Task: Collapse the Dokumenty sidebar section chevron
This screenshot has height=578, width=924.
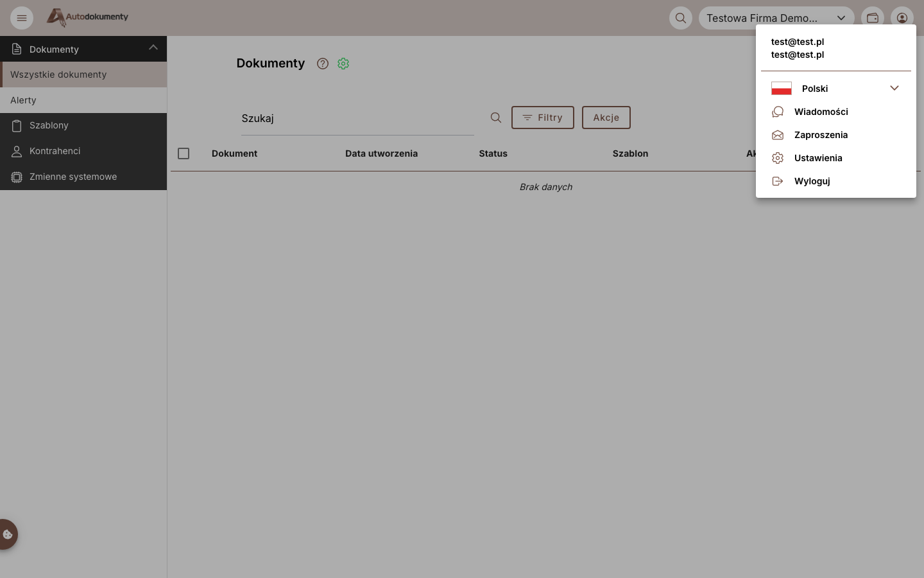Action: (153, 48)
